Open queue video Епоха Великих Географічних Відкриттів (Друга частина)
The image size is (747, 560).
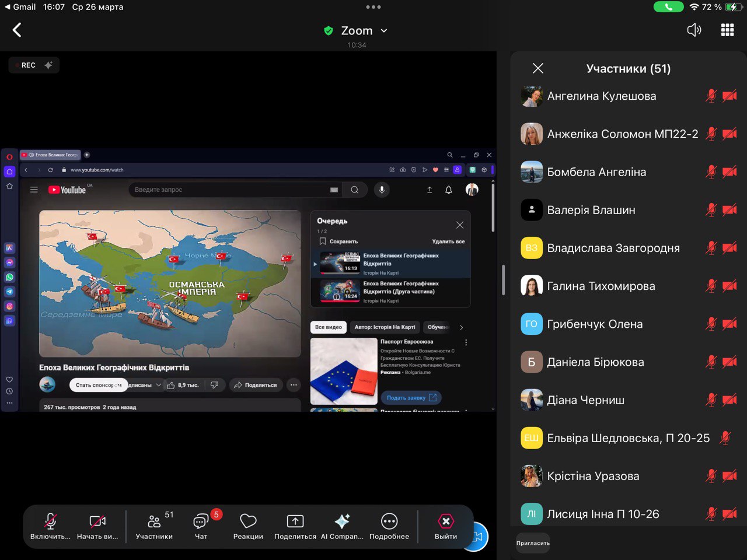(x=390, y=292)
